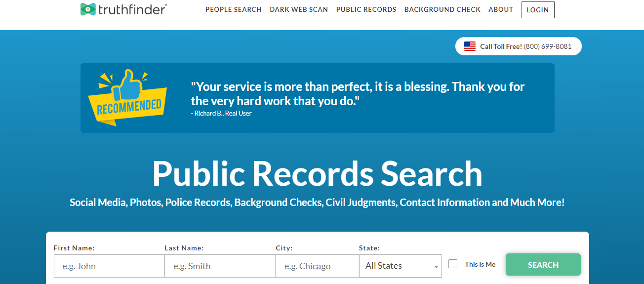The height and width of the screenshot is (284, 644).
Task: Click the testimonial quote text
Action: coord(358,94)
